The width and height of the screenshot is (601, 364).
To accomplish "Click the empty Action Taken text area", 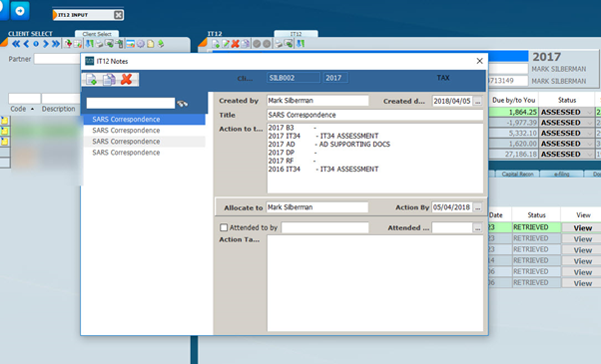I will [374, 283].
